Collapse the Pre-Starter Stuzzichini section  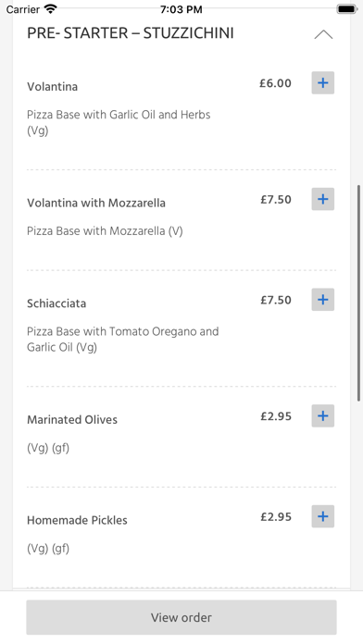pos(323,34)
